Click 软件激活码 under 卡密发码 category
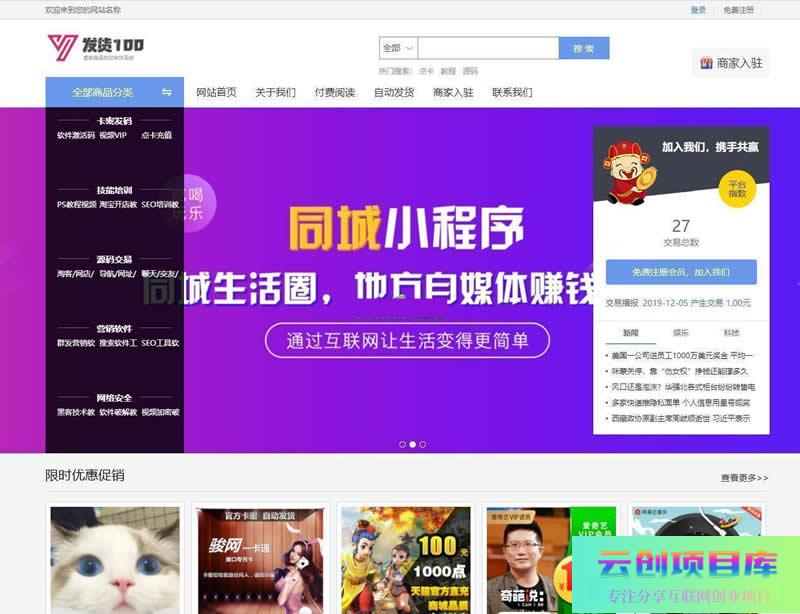The height and width of the screenshot is (614, 800). (76, 135)
